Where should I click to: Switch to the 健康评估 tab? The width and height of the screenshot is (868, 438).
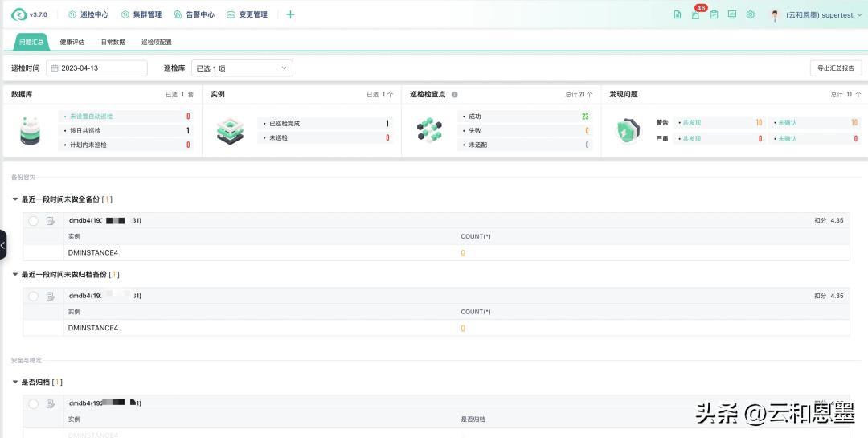click(72, 42)
